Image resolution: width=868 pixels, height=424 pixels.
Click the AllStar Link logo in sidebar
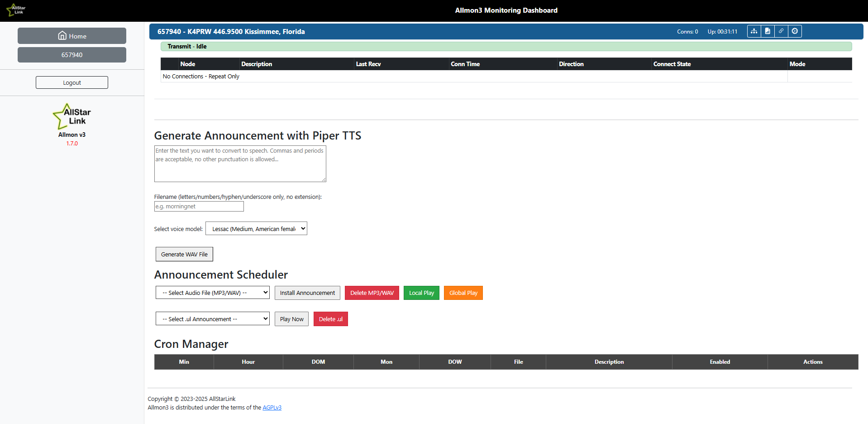(x=72, y=116)
